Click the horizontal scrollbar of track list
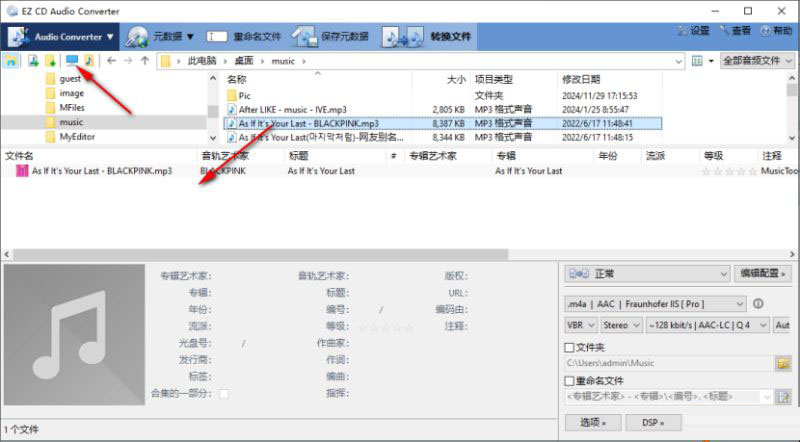 click(261, 254)
